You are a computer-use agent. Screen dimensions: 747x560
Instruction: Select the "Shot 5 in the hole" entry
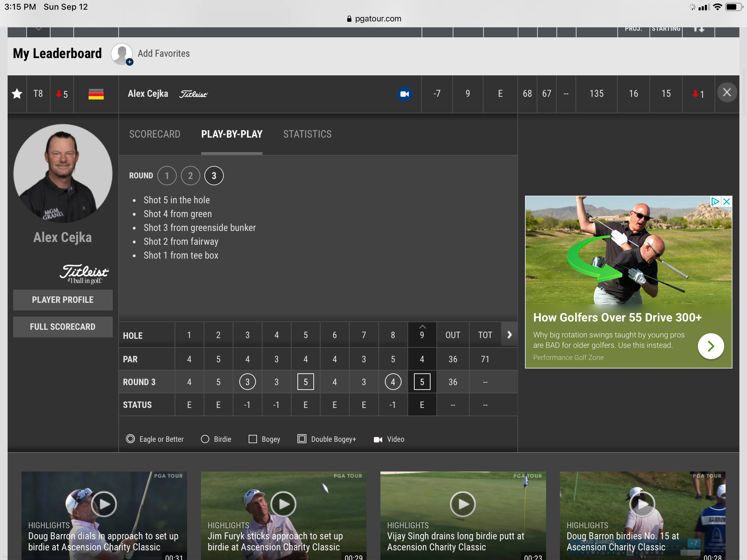(177, 200)
